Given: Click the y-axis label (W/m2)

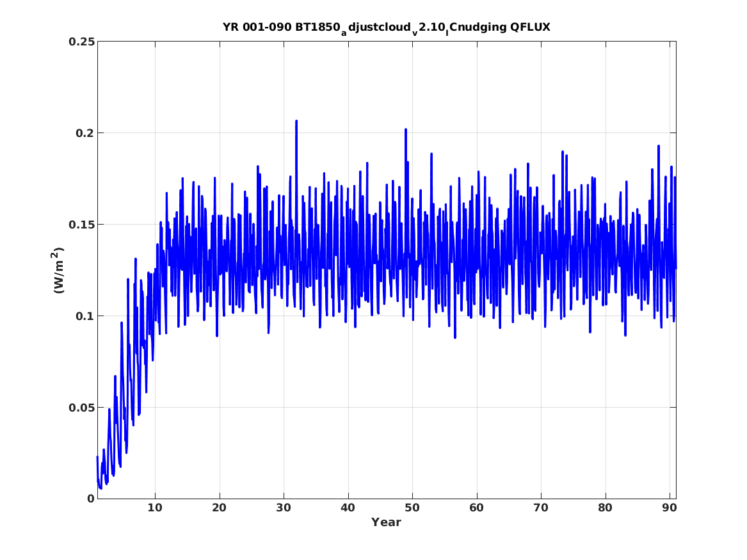Looking at the screenshot, I should tap(57, 270).
